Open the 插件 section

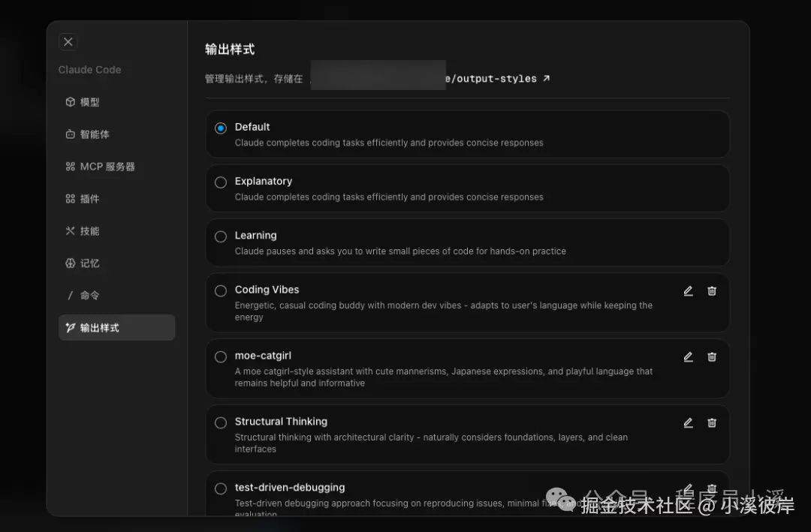coord(116,199)
